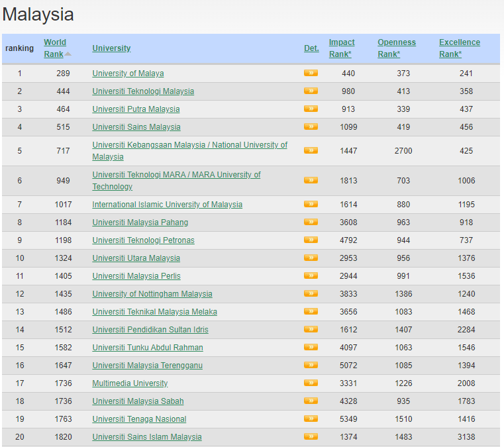Select openness rank value 1386
This screenshot has width=504, height=447.
tap(403, 294)
